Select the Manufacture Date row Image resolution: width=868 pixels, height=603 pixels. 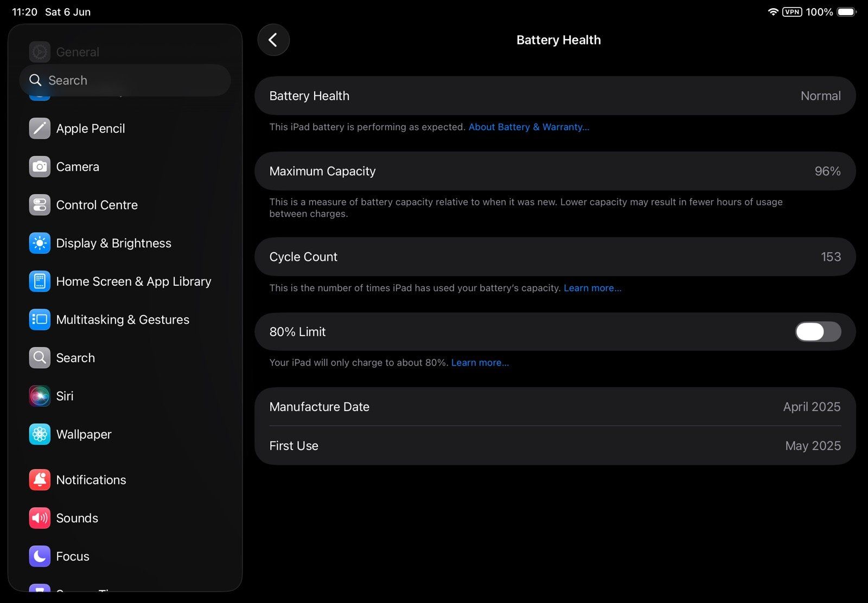pos(555,407)
